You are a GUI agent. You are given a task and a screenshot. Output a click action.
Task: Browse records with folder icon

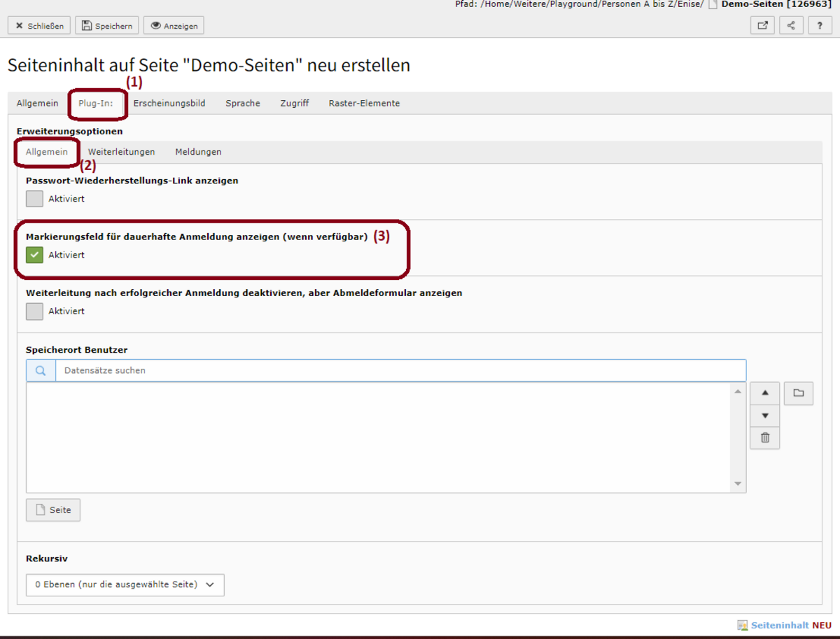coord(799,393)
